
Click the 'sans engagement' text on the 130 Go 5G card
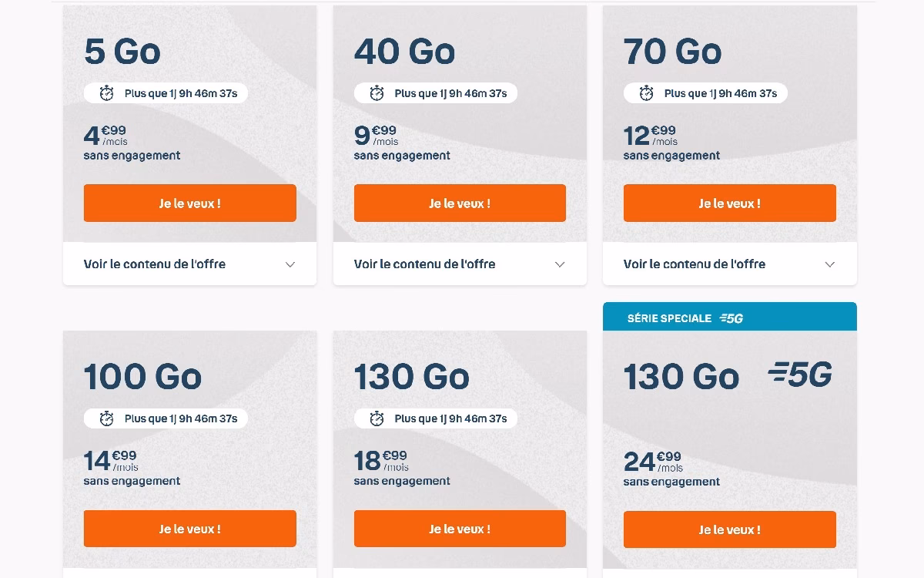click(671, 481)
